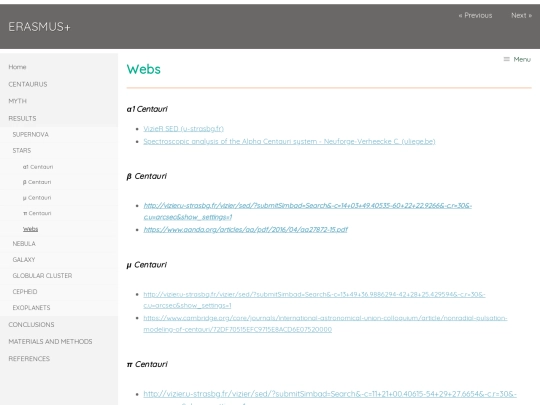
Task: Open the CEPHEID sidebar entry
Action: tap(25, 292)
